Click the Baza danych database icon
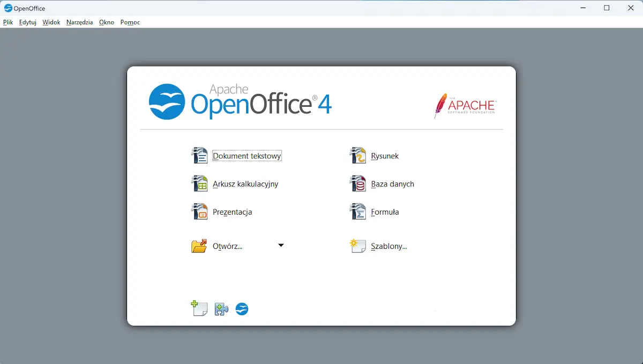This screenshot has width=643, height=364. 357,183
